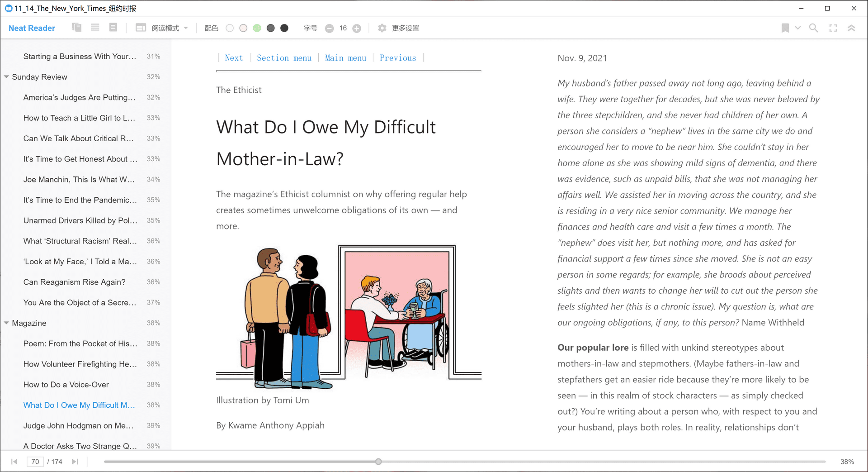This screenshot has height=472, width=868.
Task: Click the reading progress slider handle
Action: [x=378, y=462]
